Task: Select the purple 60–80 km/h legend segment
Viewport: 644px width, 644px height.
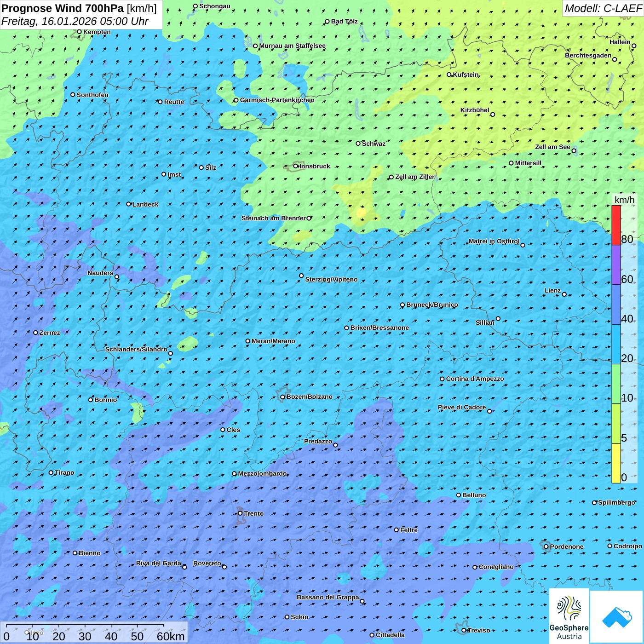Action: click(x=616, y=265)
